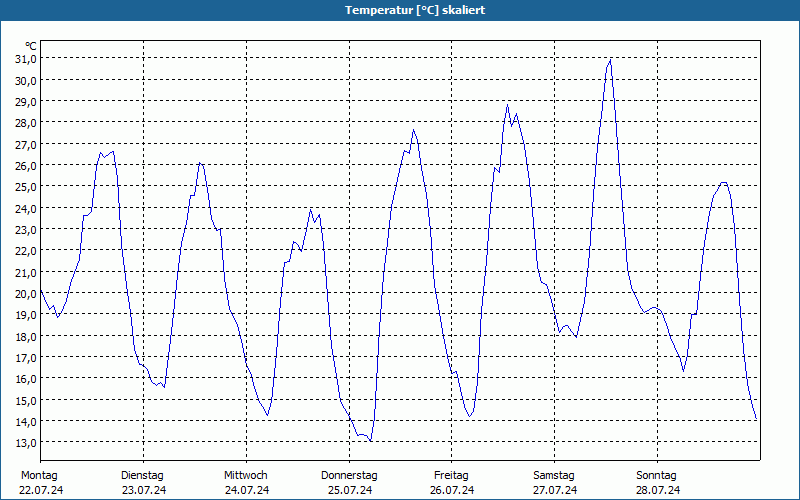The height and width of the screenshot is (500, 800).
Task: Click the Donnerstag day label
Action: point(349,476)
